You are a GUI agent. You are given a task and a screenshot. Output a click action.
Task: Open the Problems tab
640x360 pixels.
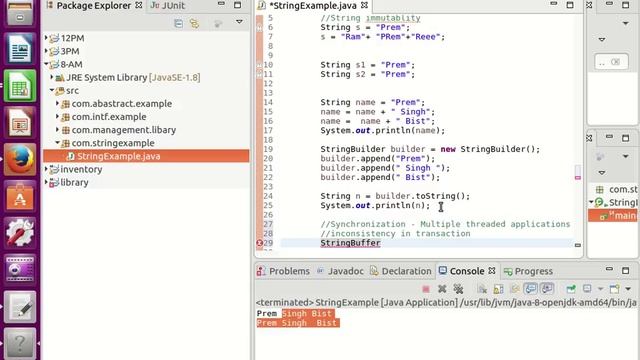tap(284, 271)
